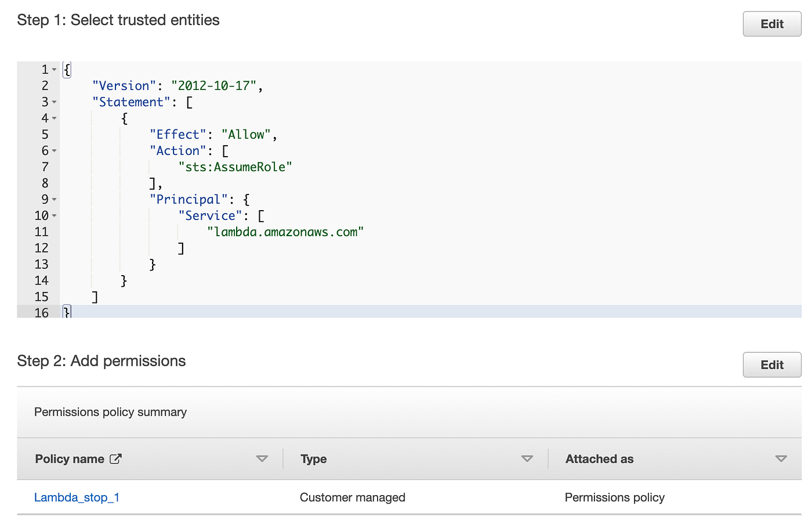Fold the Statement array at line 3
This screenshot has height=527, width=812.
(x=55, y=102)
